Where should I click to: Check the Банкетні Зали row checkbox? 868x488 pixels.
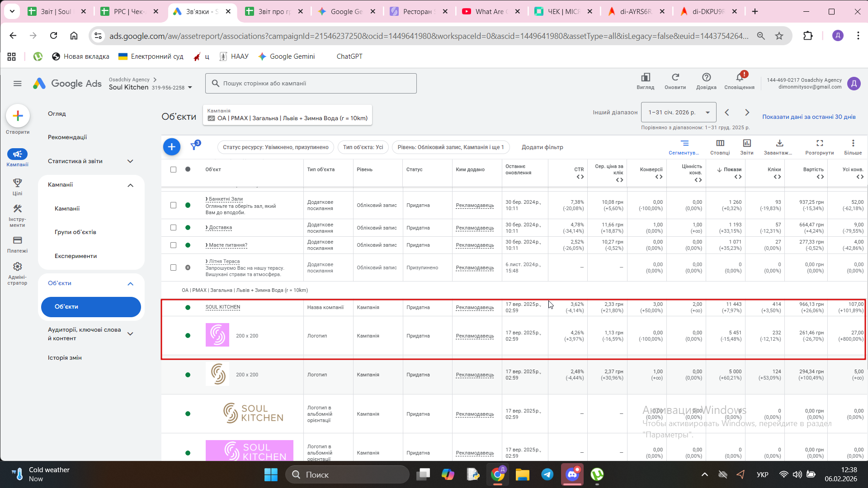coord(173,205)
